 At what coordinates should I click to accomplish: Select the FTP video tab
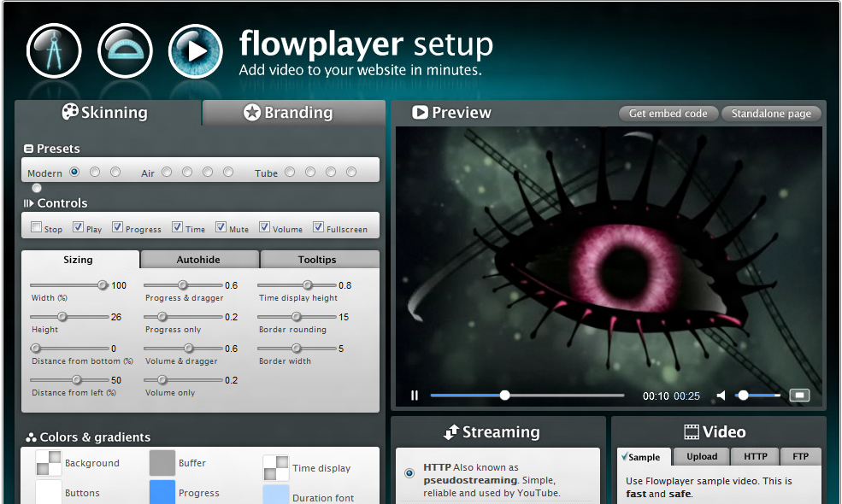click(801, 456)
